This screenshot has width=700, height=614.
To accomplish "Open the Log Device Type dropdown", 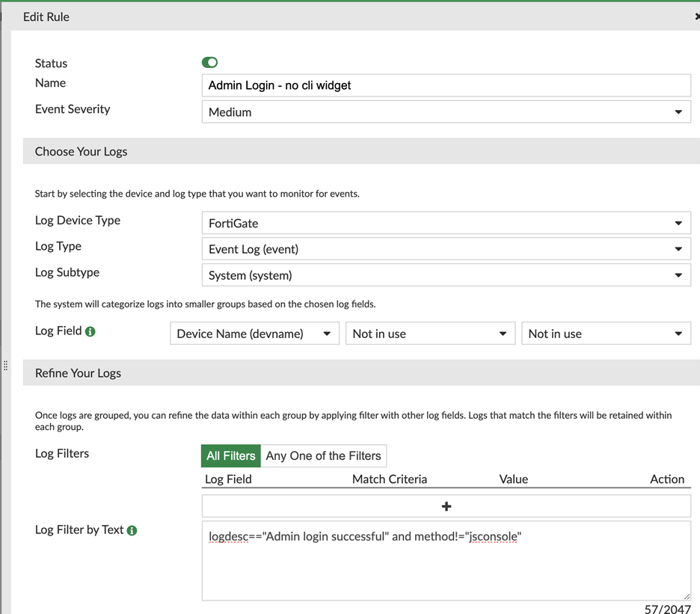I will pos(446,223).
